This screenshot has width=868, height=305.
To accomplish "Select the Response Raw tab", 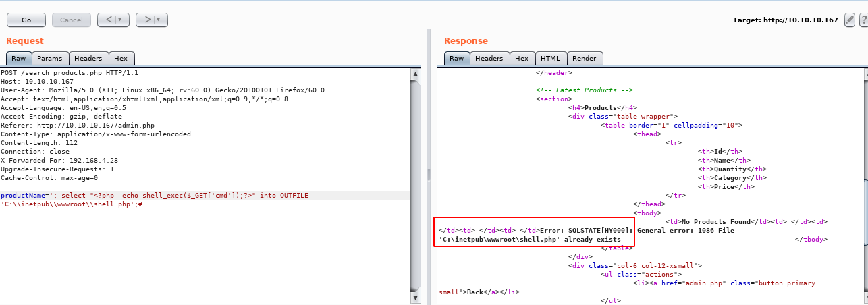I will [x=457, y=59].
